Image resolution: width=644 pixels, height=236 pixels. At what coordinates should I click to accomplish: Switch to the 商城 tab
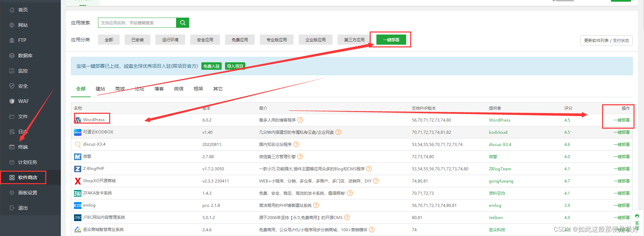pyautogui.click(x=120, y=89)
